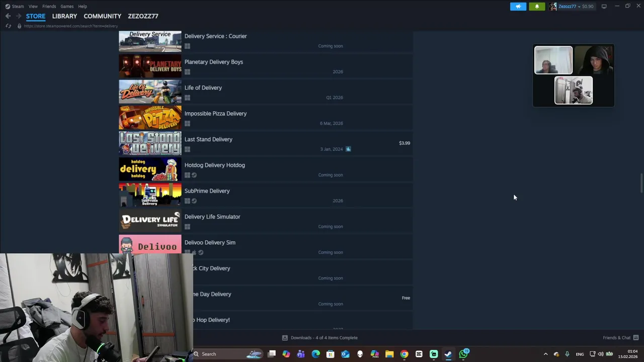Screen dimensions: 644x362
Task: Open Life of Delivery result
Action: click(x=266, y=92)
